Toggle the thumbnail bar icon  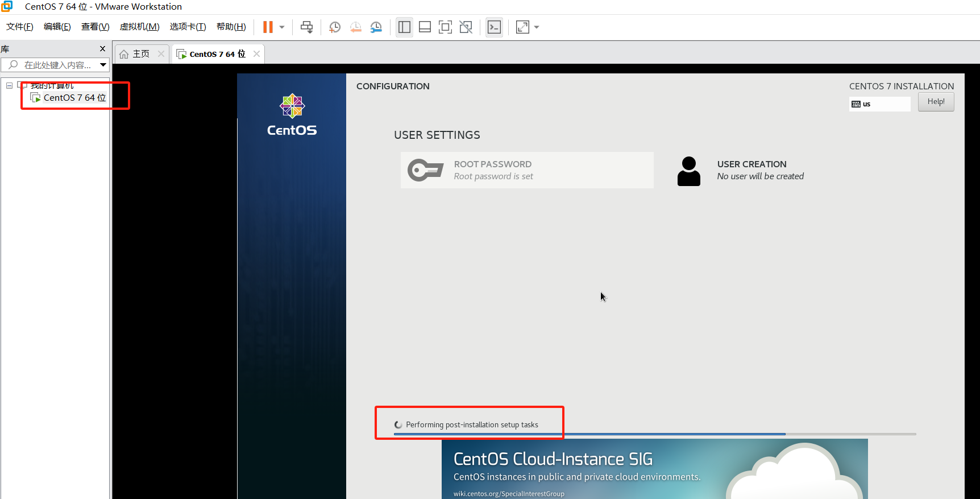[x=425, y=27]
